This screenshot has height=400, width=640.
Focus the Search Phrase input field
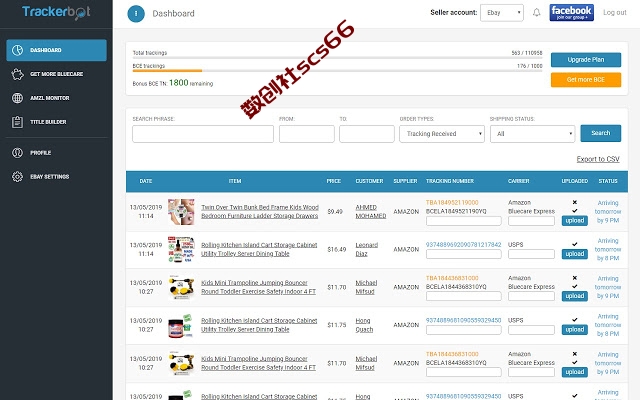(203, 134)
